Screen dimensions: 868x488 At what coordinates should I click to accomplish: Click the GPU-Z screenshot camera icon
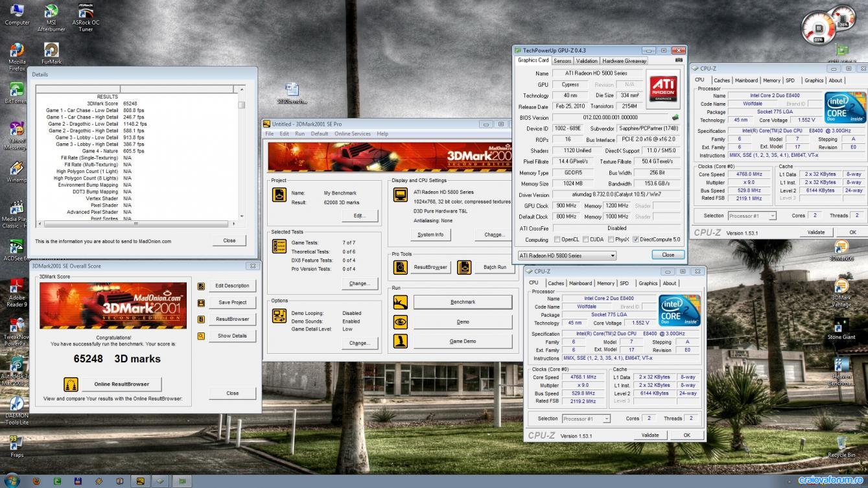(x=679, y=60)
